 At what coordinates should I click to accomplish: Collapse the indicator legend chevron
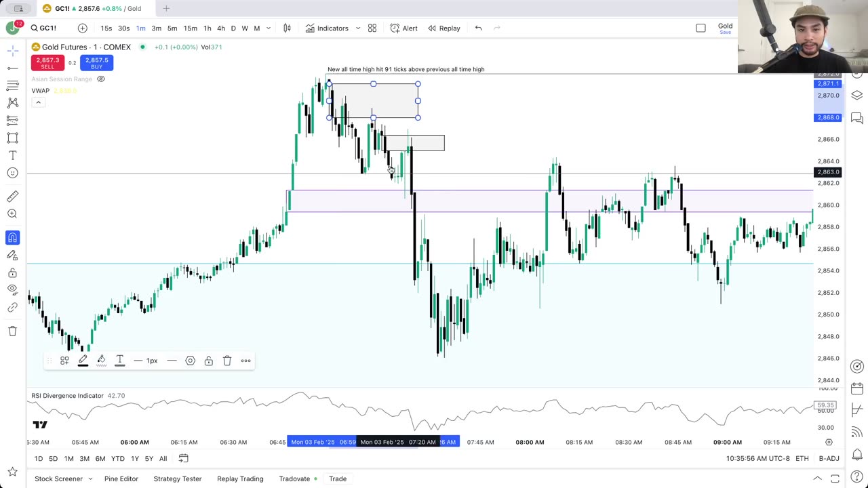coord(38,102)
